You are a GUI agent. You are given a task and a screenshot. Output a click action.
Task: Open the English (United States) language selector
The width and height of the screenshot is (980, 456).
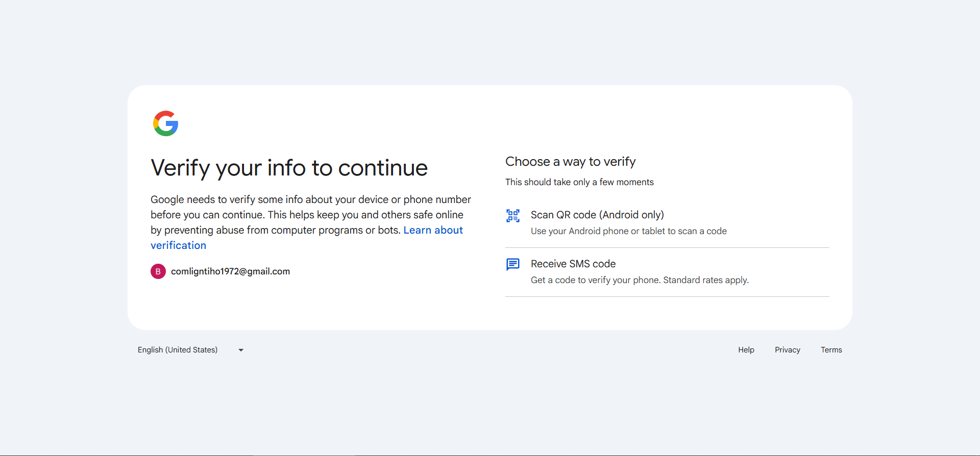178,350
